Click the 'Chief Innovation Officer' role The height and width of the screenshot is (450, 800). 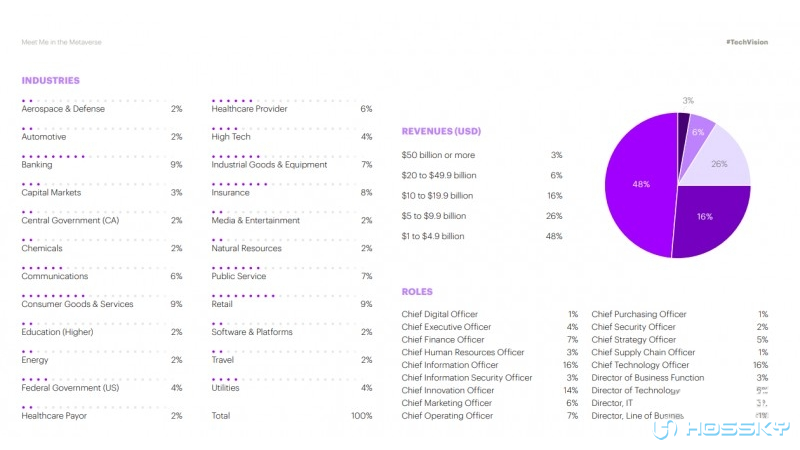(x=447, y=390)
